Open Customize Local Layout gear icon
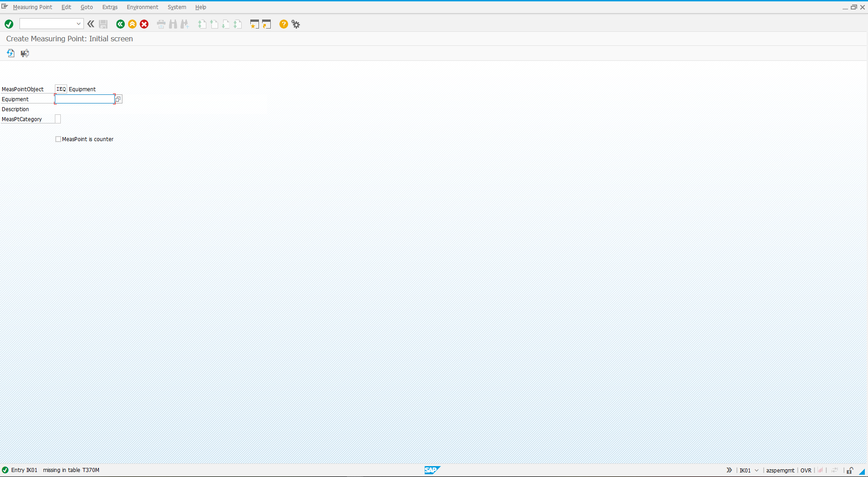The width and height of the screenshot is (868, 477). coord(296,24)
